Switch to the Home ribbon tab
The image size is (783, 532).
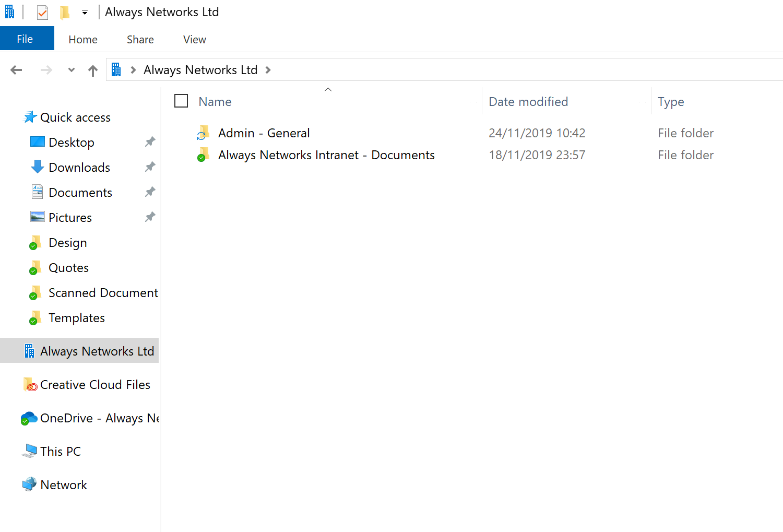83,40
